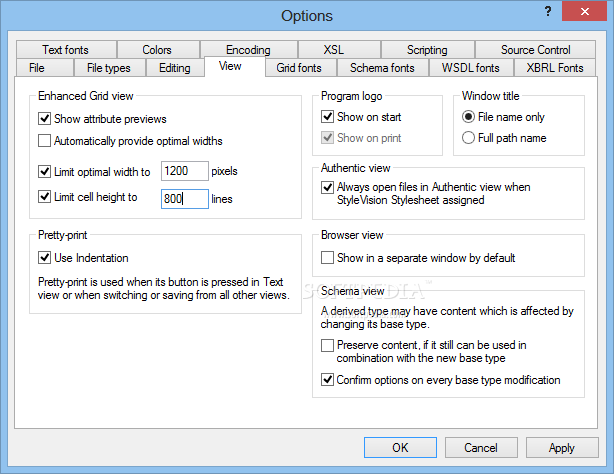The image size is (614, 474).
Task: Toggle Show on start checkbox
Action: 327,117
